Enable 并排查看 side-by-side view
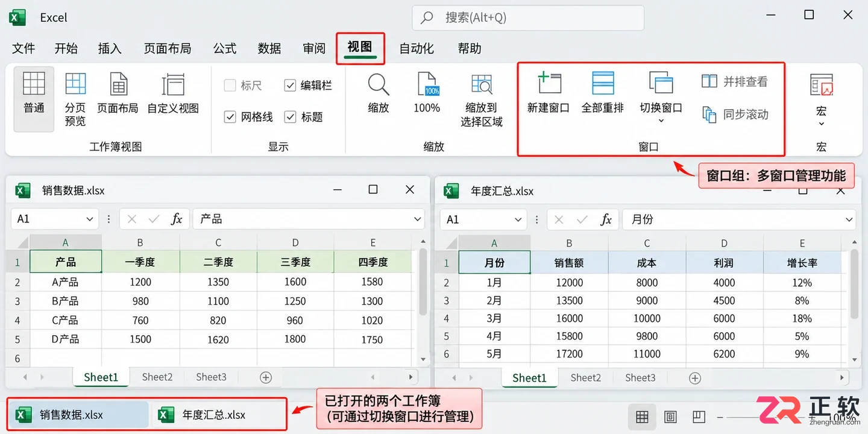868x434 pixels. [735, 81]
